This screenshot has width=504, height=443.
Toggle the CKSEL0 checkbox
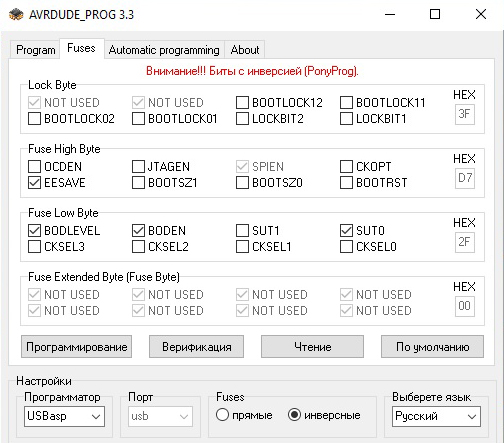click(346, 247)
